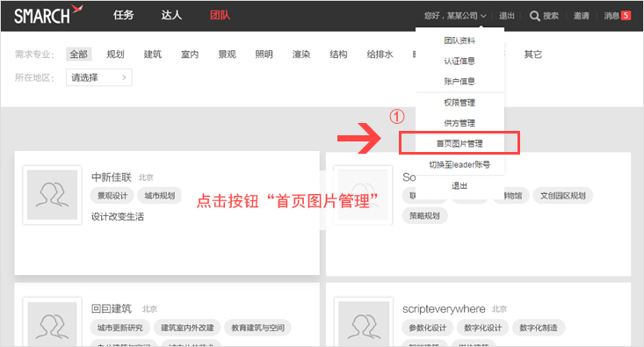
Task: Click the search magnifier icon
Action: (x=534, y=16)
